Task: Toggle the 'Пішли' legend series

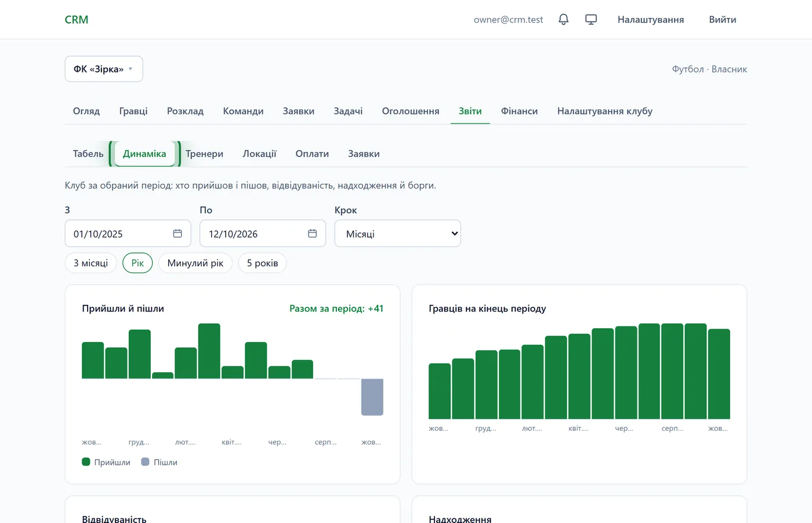Action: point(159,462)
